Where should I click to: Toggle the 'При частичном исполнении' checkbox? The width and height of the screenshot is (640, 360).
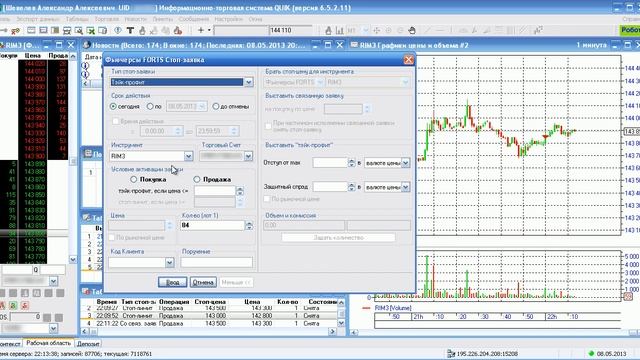coord(268,126)
